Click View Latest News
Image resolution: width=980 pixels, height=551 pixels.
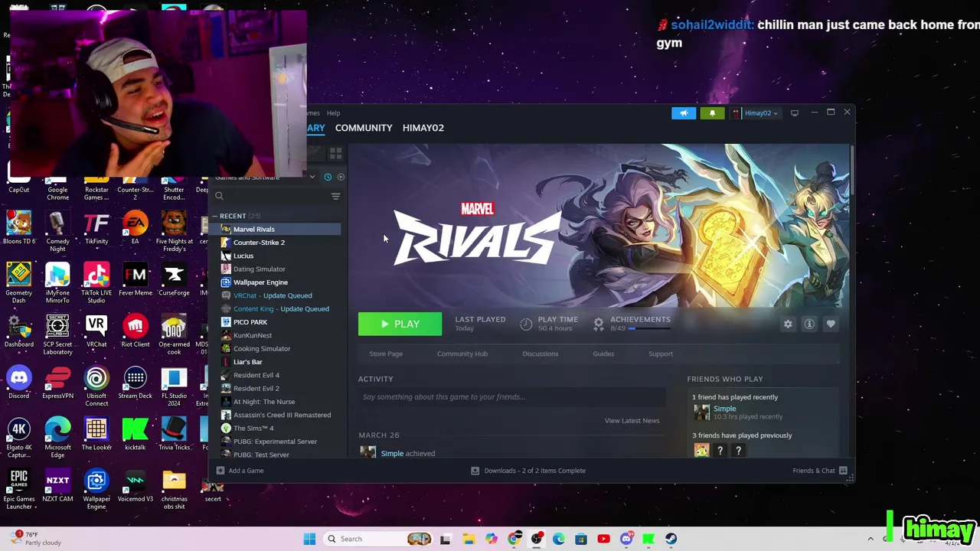click(x=632, y=420)
